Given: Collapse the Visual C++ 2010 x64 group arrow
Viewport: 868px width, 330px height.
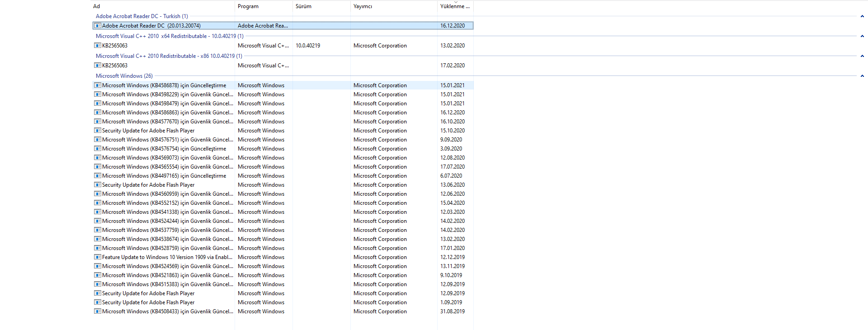Looking at the screenshot, I should (x=862, y=36).
